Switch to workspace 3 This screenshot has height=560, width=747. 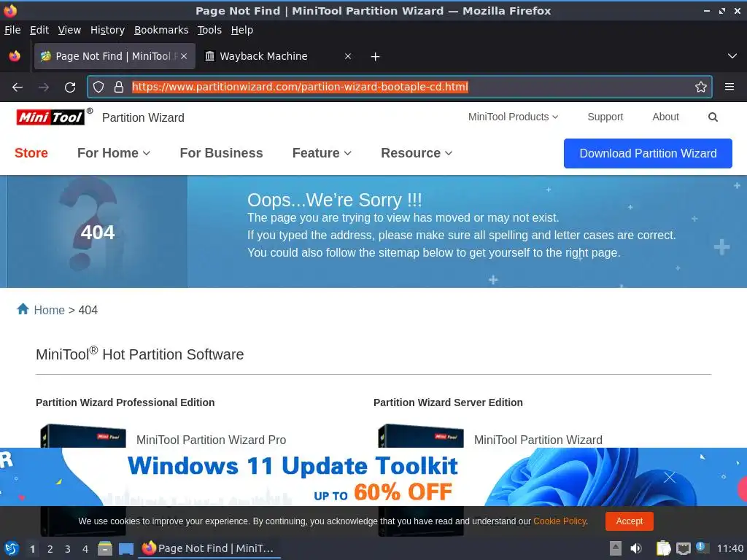click(68, 549)
